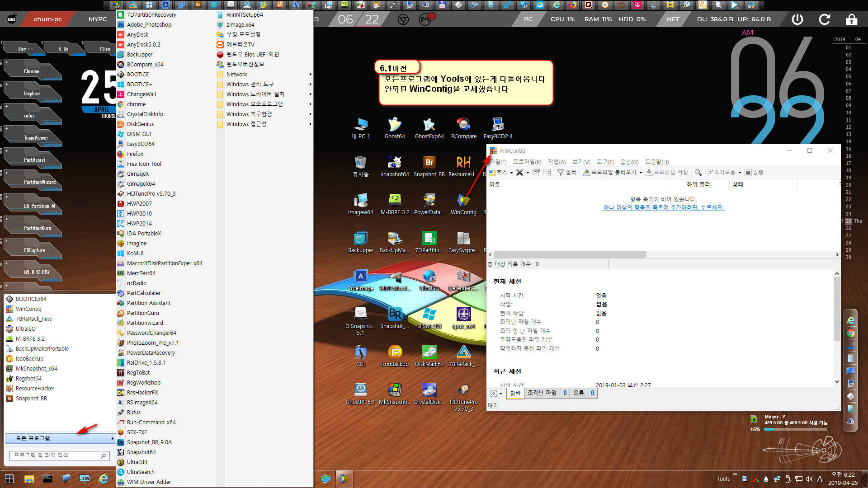Open WinContig settings gear dropdown
The image size is (868, 488).
click(496, 394)
